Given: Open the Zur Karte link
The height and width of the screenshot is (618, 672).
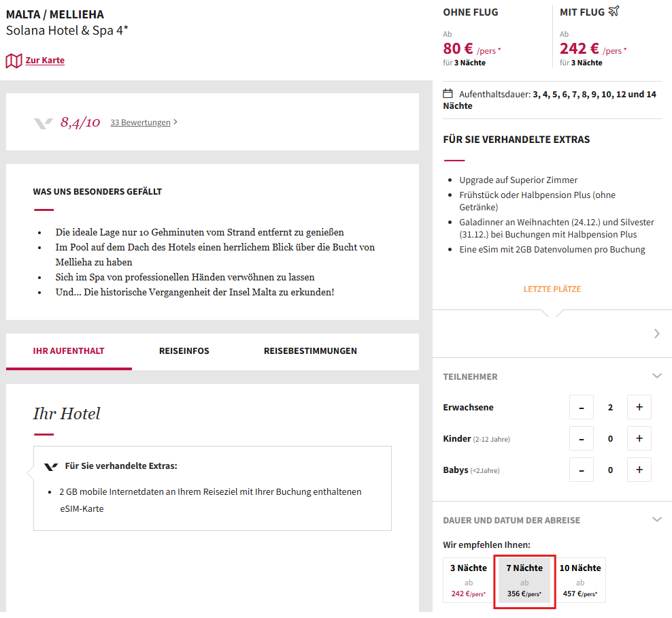Looking at the screenshot, I should point(45,61).
